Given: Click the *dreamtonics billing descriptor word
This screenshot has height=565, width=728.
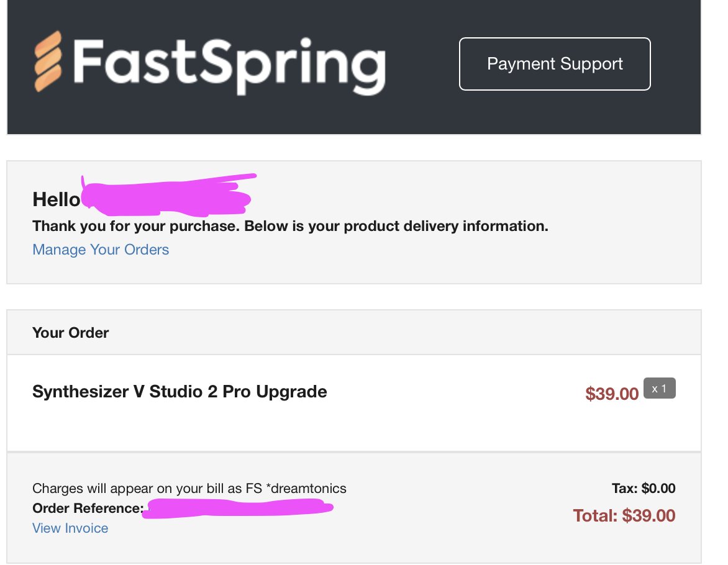Looking at the screenshot, I should pyautogui.click(x=306, y=489).
